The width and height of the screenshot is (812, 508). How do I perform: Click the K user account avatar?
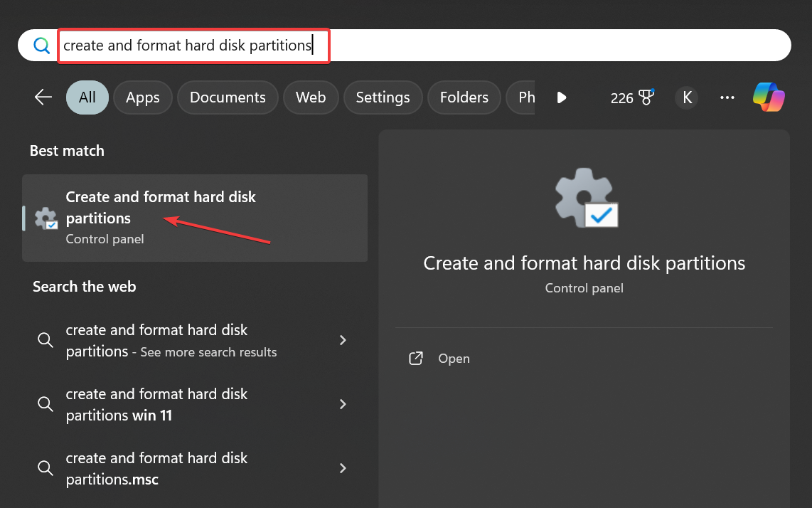(x=687, y=97)
